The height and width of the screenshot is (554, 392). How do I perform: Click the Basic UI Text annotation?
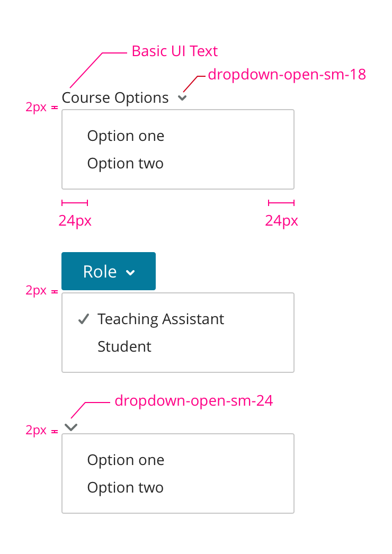[174, 51]
